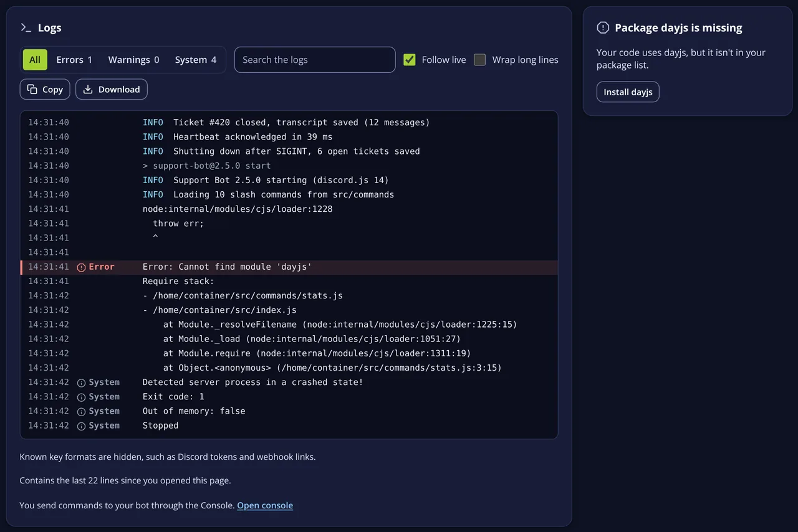The height and width of the screenshot is (532, 798).
Task: Click the '/home/container/src/index.js' stack line
Action: (289, 310)
